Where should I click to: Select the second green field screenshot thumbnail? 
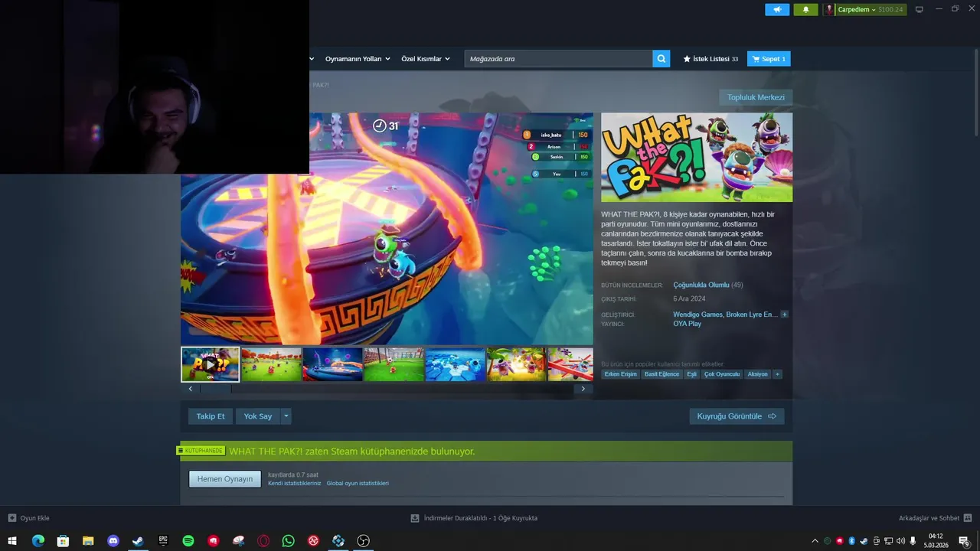point(272,364)
